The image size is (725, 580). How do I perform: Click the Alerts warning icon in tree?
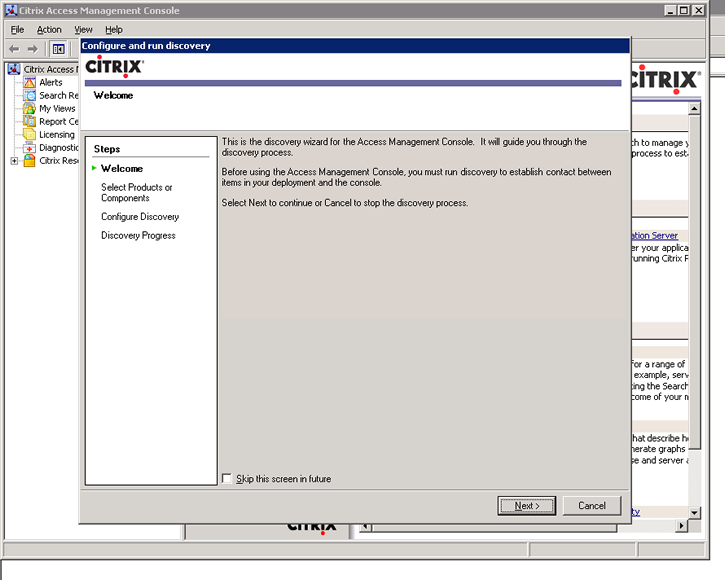point(30,82)
